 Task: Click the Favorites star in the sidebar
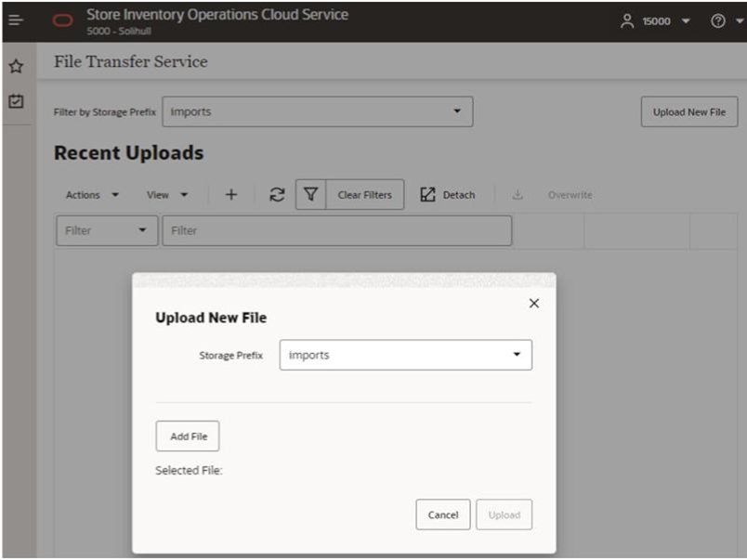pos(15,66)
